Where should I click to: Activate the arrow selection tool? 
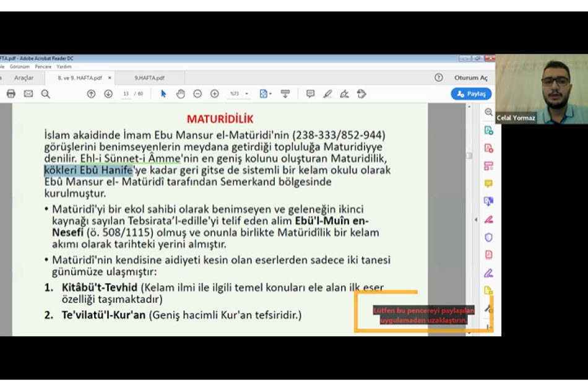coord(163,94)
